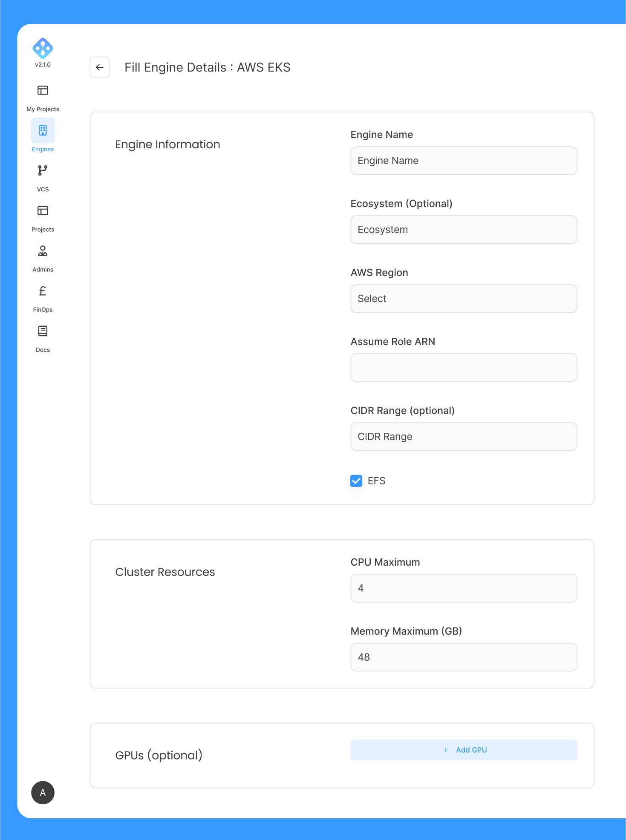Open the AWS Region Select dropdown
The width and height of the screenshot is (626, 840).
coord(464,299)
